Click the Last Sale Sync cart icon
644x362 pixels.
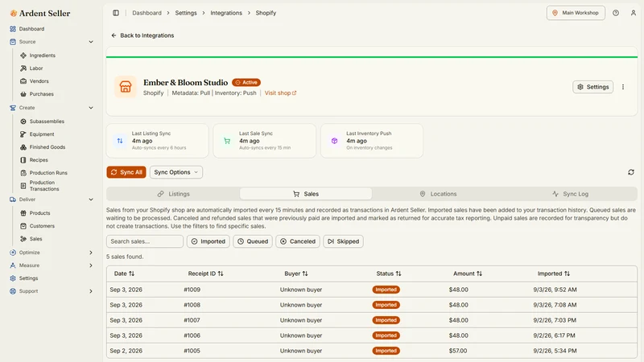pyautogui.click(x=227, y=141)
